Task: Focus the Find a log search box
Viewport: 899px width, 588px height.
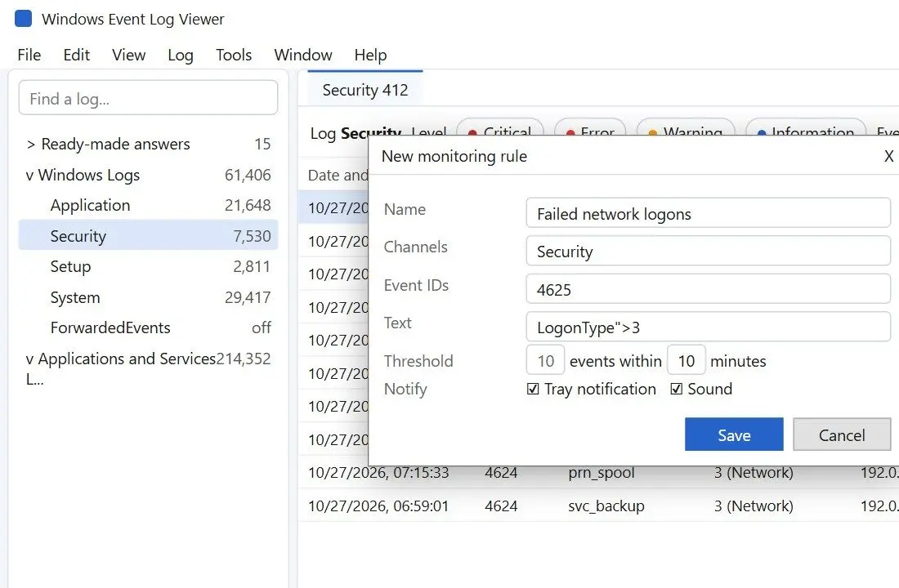Action: (148, 98)
